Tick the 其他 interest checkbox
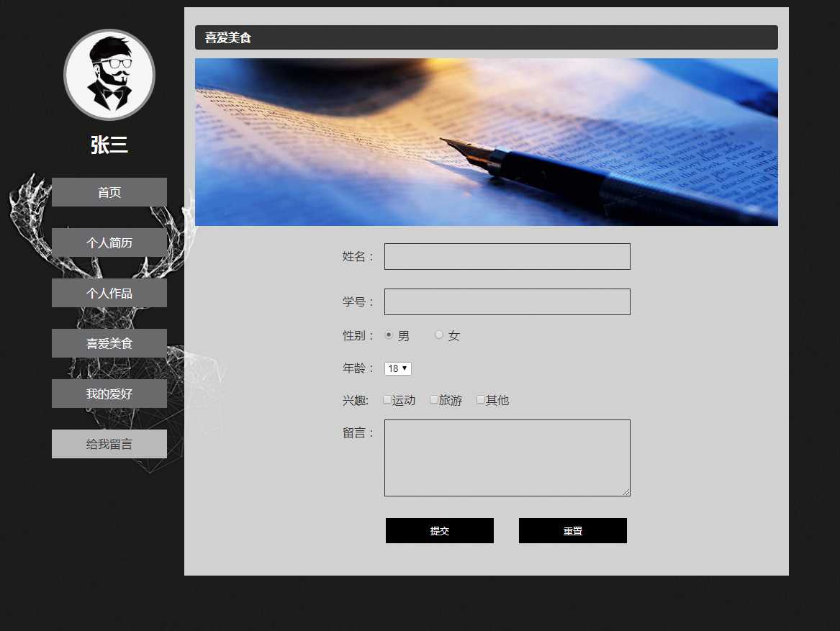The height and width of the screenshot is (631, 840). coord(481,399)
